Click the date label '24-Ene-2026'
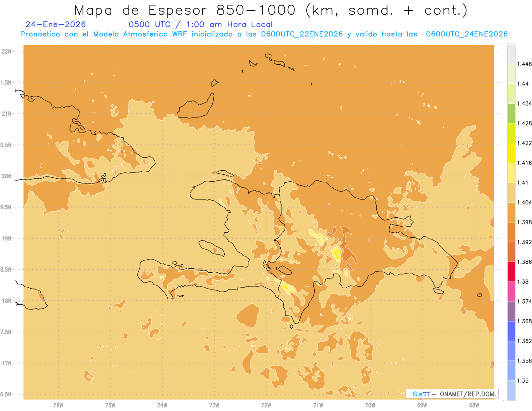This screenshot has width=532, height=411. 56,24
